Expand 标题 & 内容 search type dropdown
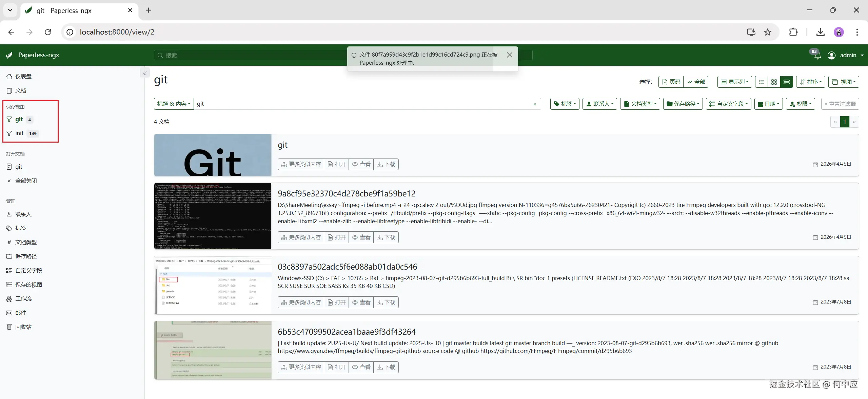Viewport: 868px width, 399px height. tap(174, 104)
